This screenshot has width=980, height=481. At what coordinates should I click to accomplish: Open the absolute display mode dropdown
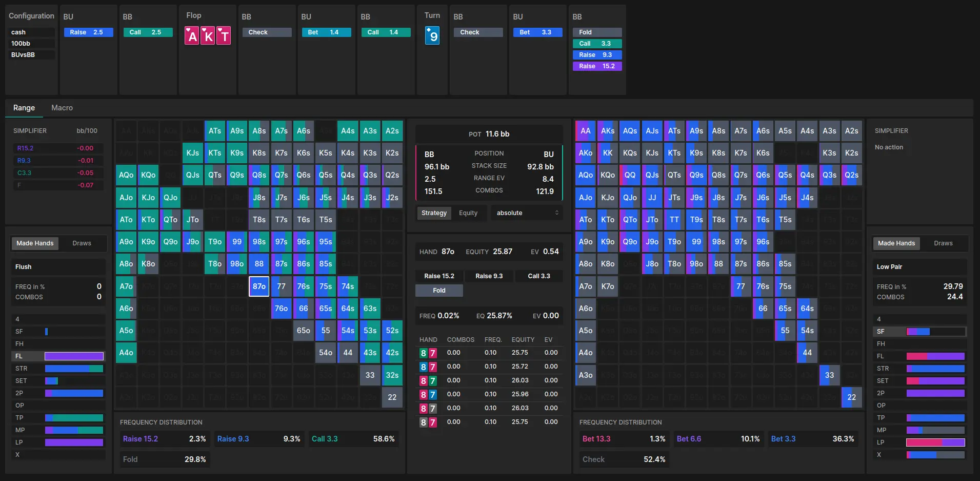526,213
